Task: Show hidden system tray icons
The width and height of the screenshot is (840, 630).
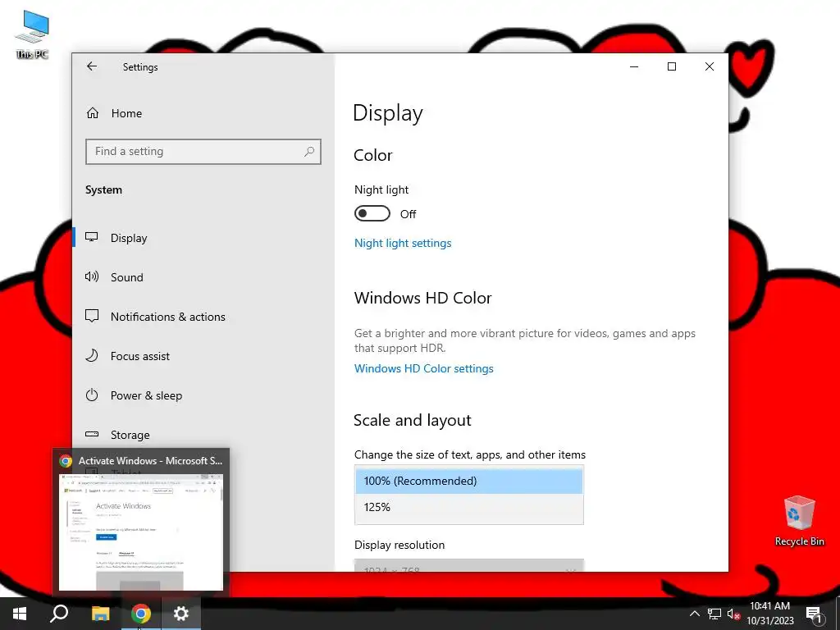Action: [x=694, y=614]
